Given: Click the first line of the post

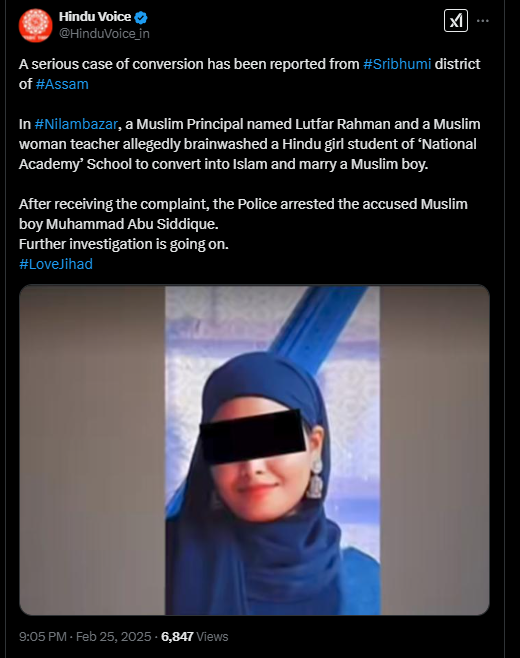Looking at the screenshot, I should pos(249,64).
